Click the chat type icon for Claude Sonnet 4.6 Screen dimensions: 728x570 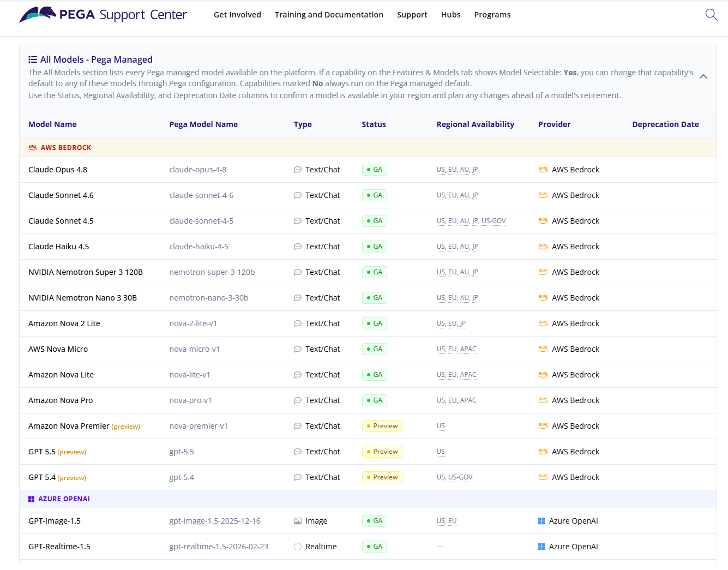click(x=298, y=195)
